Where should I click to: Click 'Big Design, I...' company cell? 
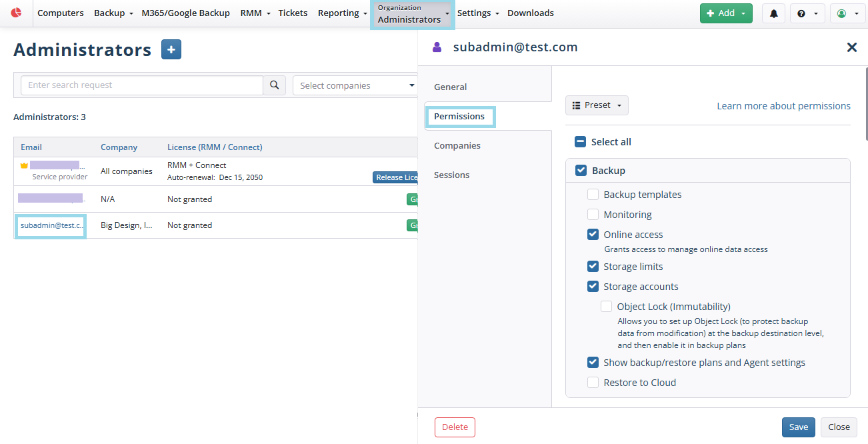(127, 225)
